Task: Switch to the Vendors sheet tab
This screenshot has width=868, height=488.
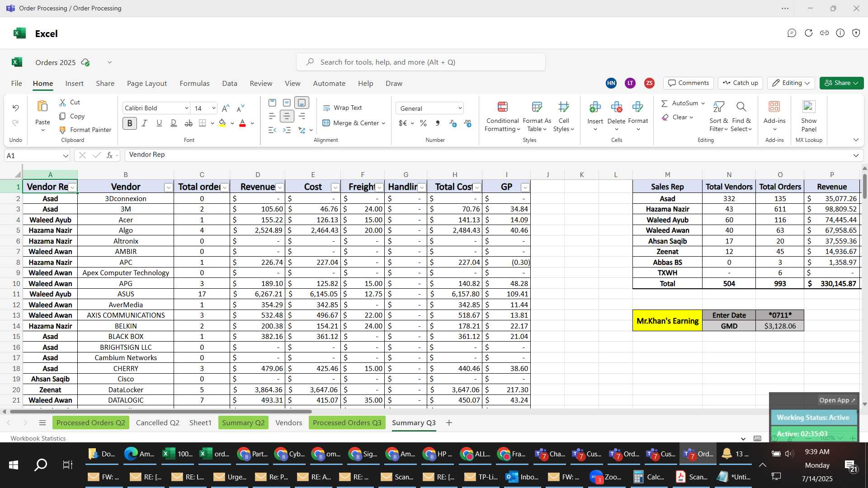Action: point(288,423)
